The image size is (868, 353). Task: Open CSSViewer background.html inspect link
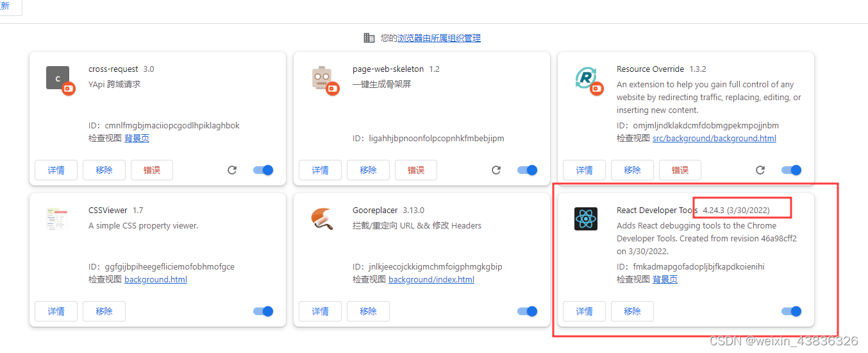click(156, 280)
